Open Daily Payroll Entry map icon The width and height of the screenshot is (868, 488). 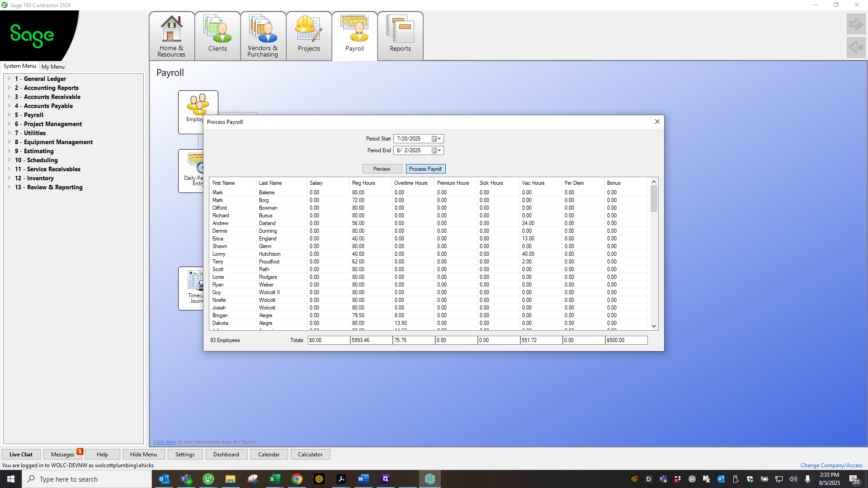(191, 171)
